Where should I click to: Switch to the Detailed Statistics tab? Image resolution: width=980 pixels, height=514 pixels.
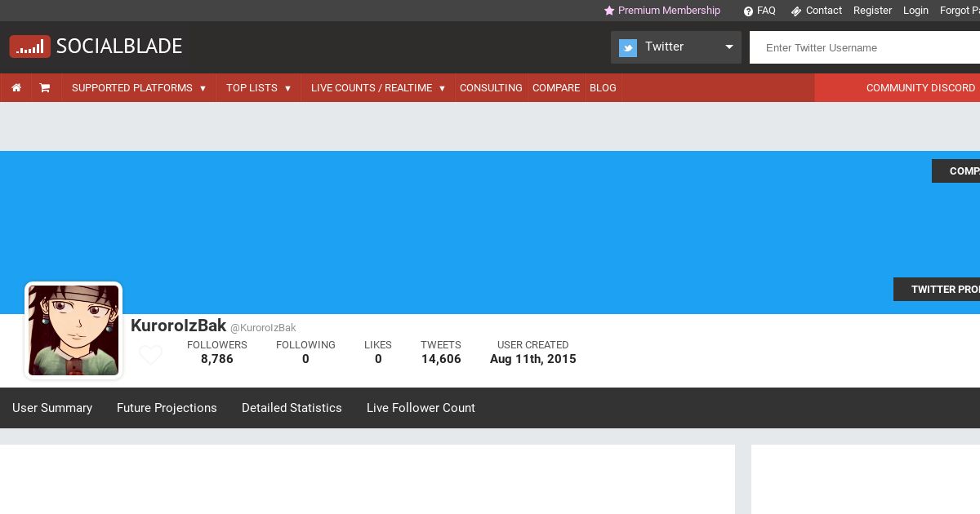(x=292, y=408)
